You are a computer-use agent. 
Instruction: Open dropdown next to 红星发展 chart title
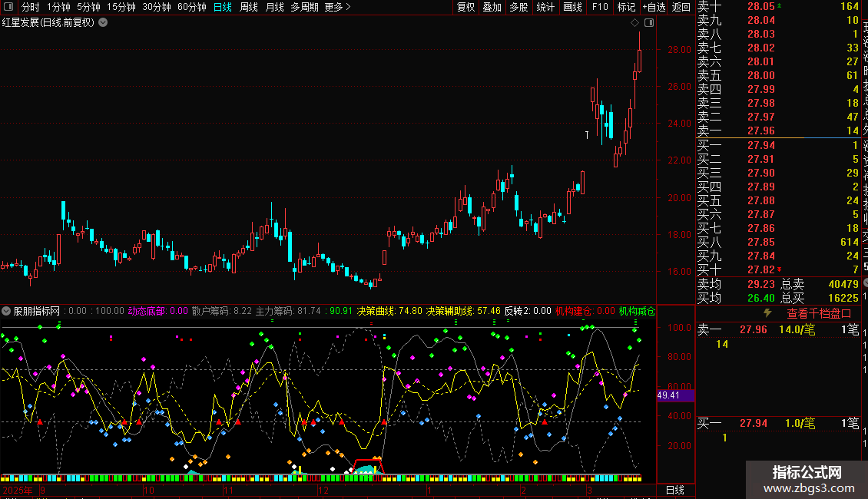click(x=103, y=23)
